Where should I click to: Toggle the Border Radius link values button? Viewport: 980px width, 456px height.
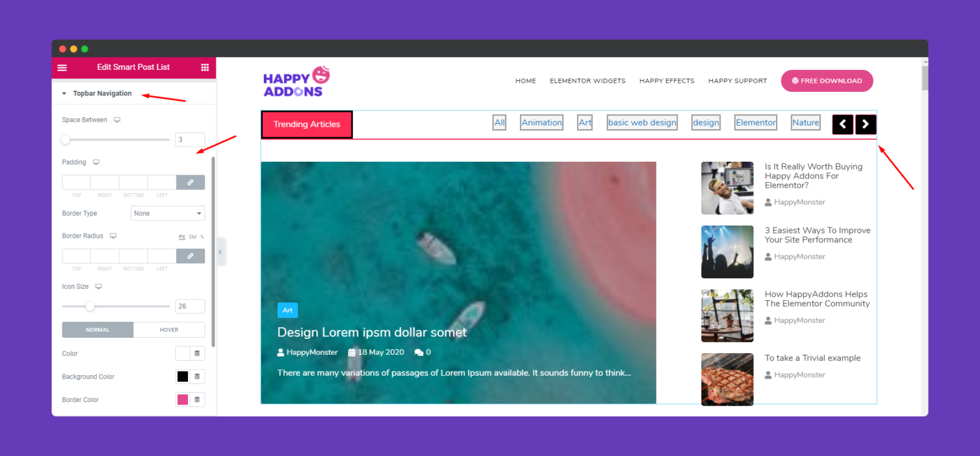click(x=190, y=256)
